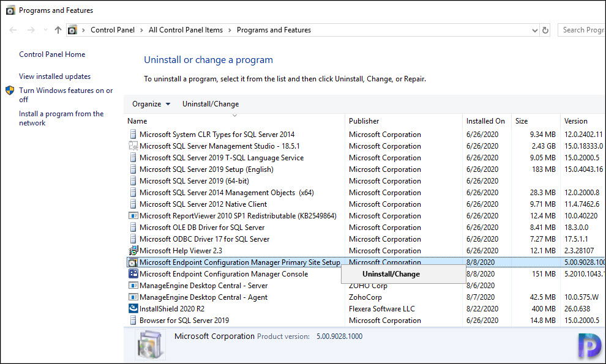The height and width of the screenshot is (364, 606).
Task: Open Turn Windows features on or off
Action: pyautogui.click(x=65, y=95)
